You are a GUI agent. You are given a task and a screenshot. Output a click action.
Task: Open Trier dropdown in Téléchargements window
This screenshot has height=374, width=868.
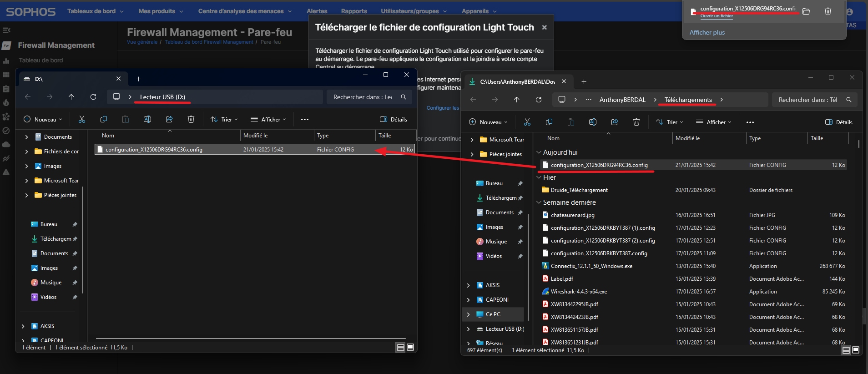click(670, 122)
